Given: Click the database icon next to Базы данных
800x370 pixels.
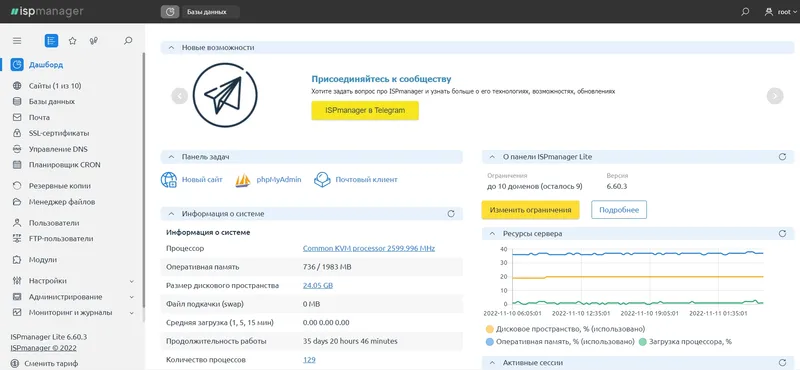Looking at the screenshot, I should [17, 102].
